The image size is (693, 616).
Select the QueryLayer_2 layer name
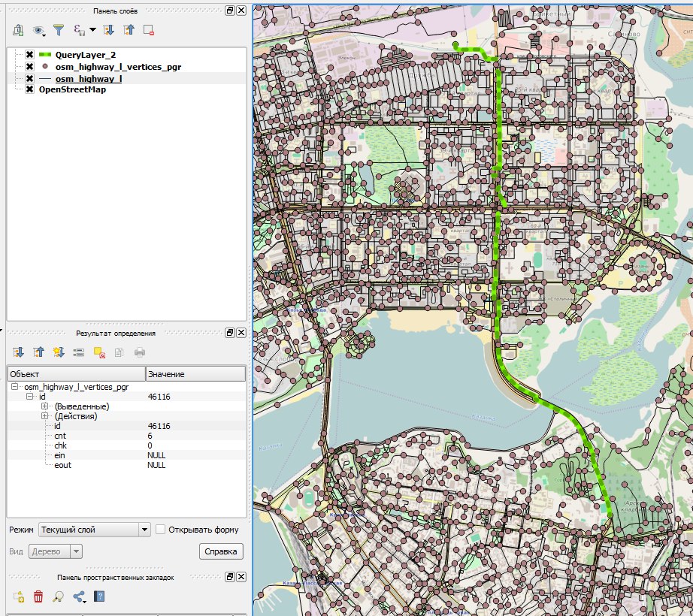tap(85, 55)
